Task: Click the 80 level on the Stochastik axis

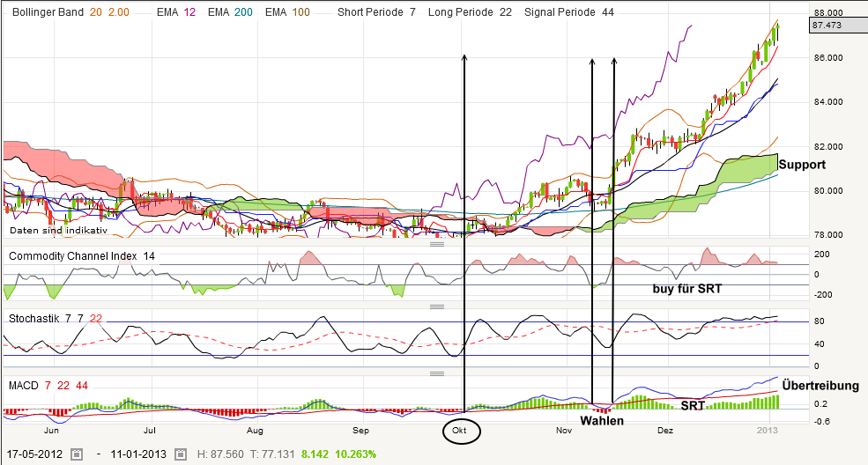Action: pyautogui.click(x=820, y=321)
